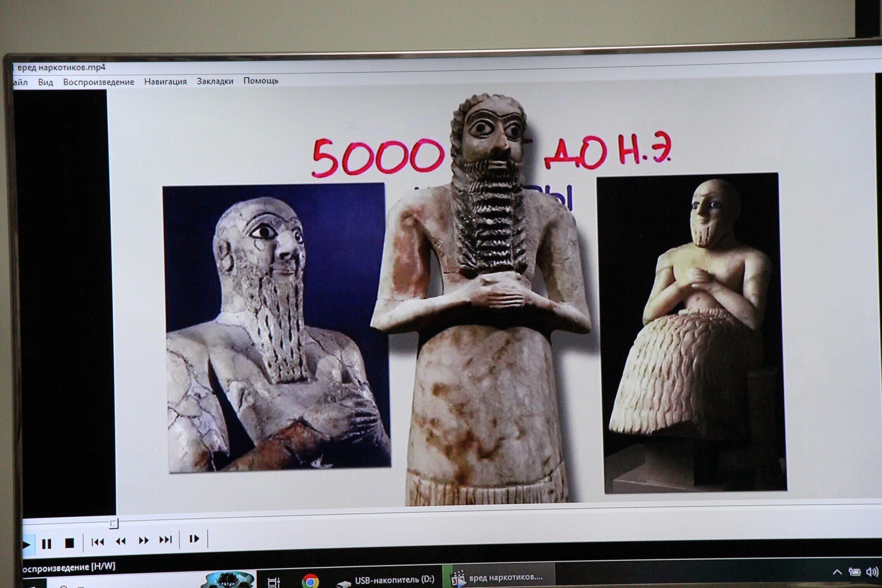The height and width of the screenshot is (588, 882).
Task: Open the Закладки menu
Action: pyautogui.click(x=215, y=81)
